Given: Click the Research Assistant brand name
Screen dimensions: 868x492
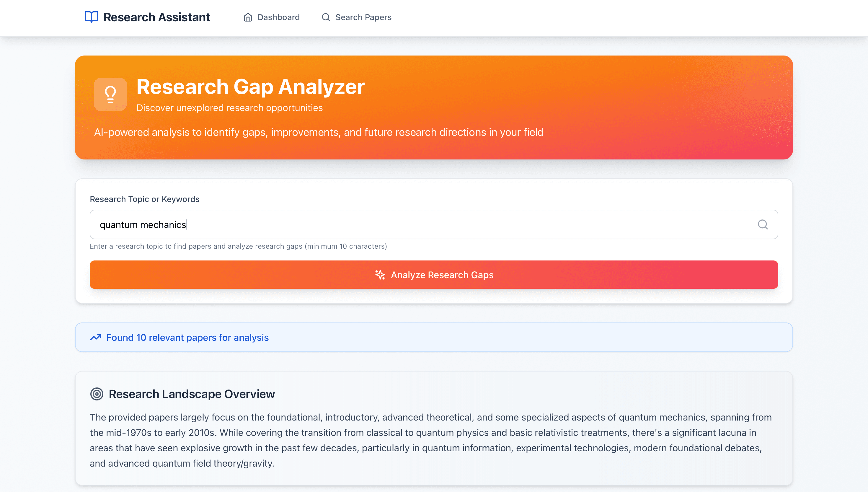Looking at the screenshot, I should click(x=157, y=17).
